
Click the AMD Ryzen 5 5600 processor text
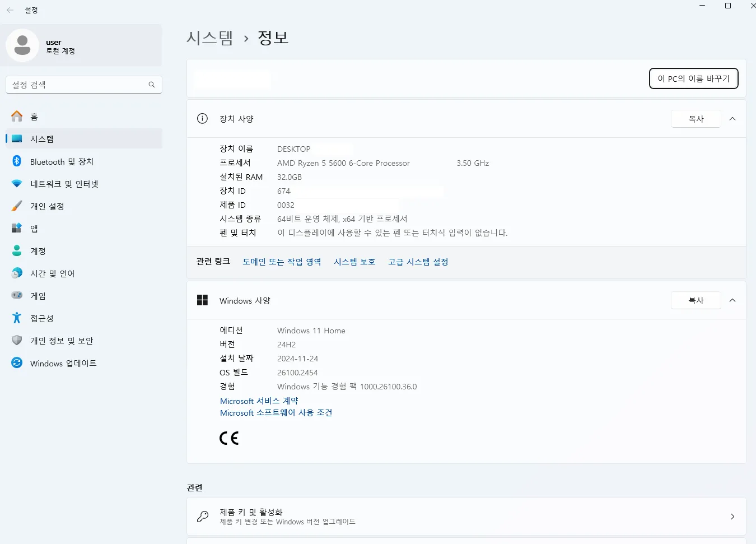[x=343, y=163]
